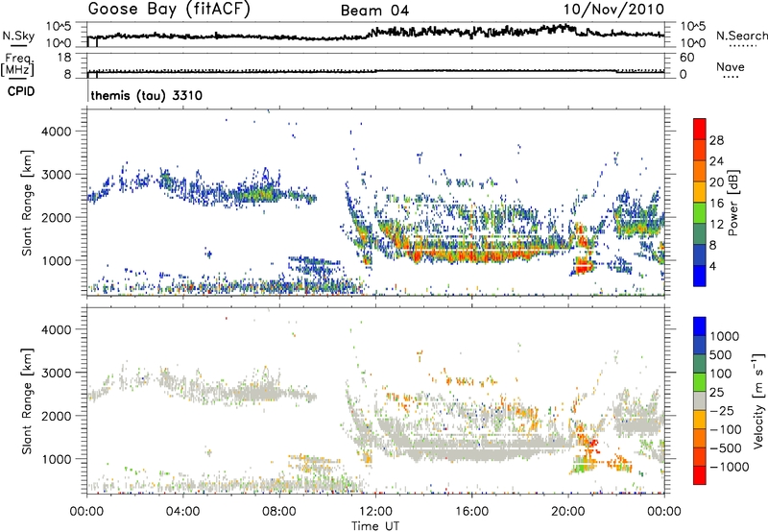The height and width of the screenshot is (532, 768).
Task: Click the "-25" velocity colorbar label
Action: pyautogui.click(x=722, y=411)
